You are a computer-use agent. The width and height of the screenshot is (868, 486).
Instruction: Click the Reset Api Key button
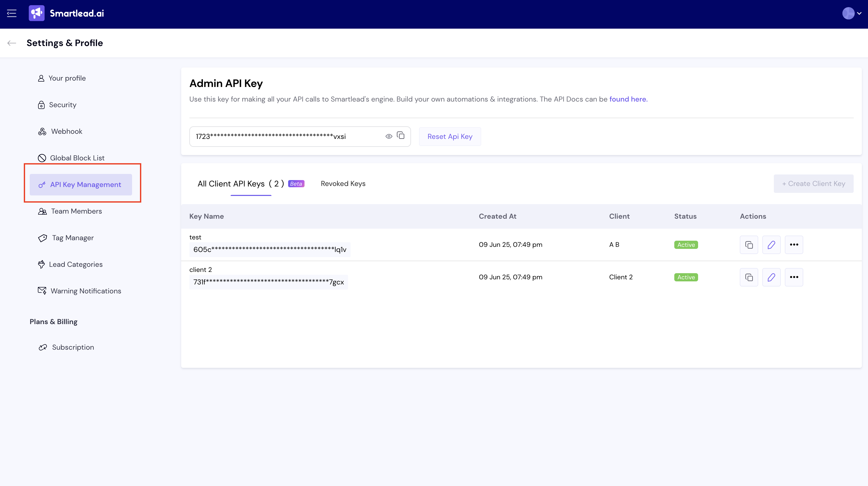[450, 136]
